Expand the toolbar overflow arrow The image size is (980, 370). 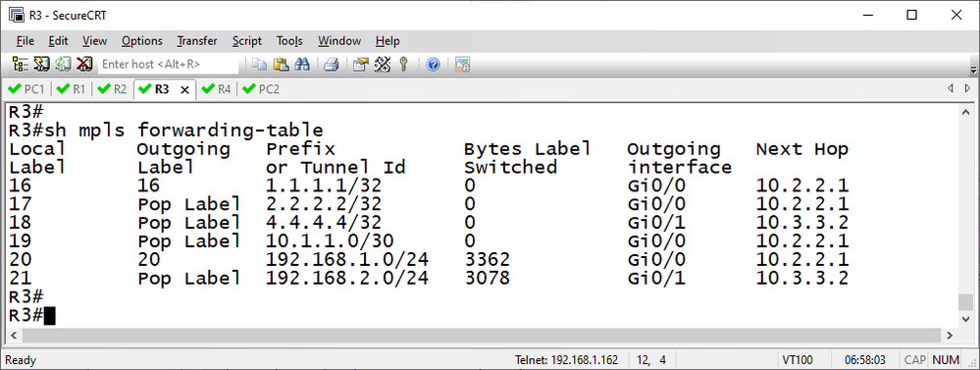(x=973, y=70)
